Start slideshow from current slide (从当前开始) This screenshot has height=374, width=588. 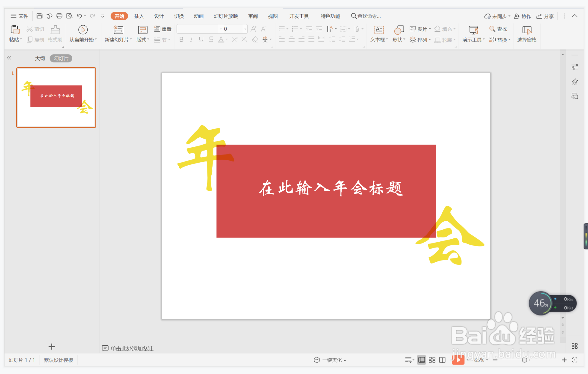(83, 33)
